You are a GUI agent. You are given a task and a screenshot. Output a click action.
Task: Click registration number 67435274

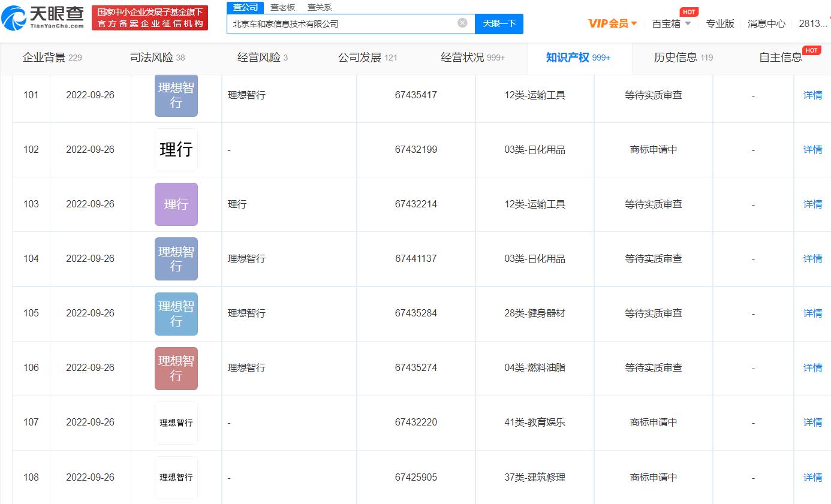click(416, 368)
